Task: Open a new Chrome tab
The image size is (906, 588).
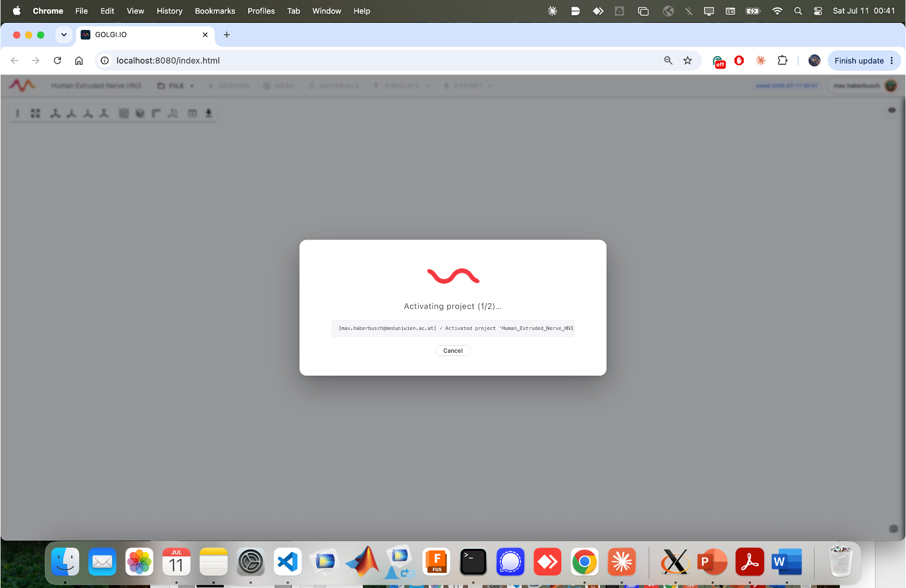Action: click(226, 35)
